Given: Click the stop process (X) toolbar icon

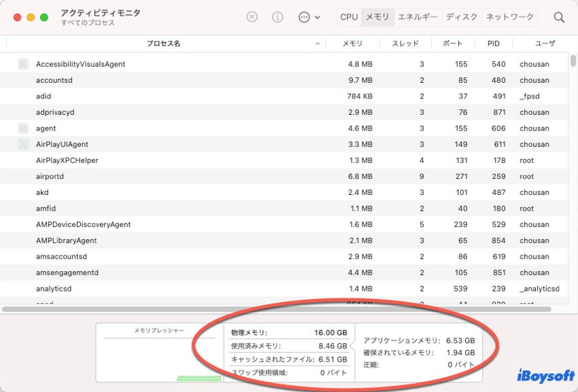Looking at the screenshot, I should click(x=252, y=17).
